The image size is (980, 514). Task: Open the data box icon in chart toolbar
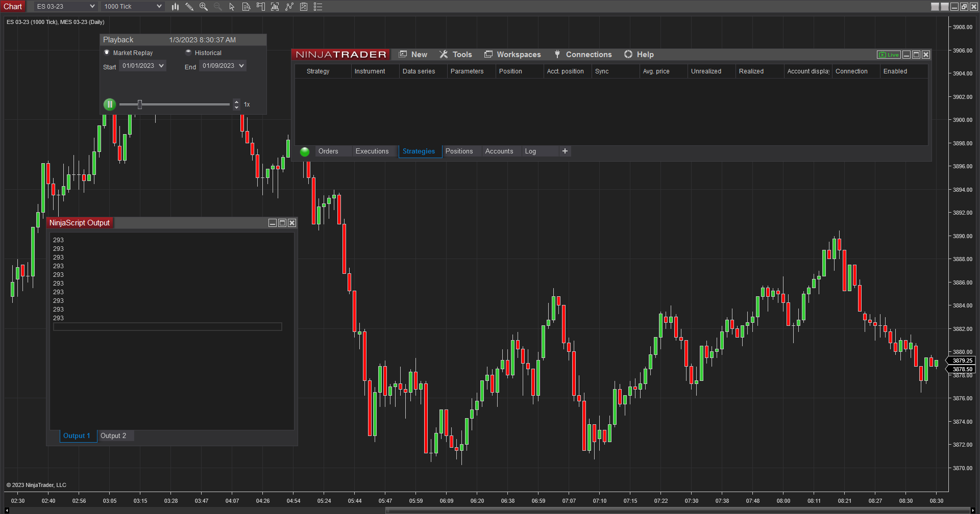click(x=246, y=7)
